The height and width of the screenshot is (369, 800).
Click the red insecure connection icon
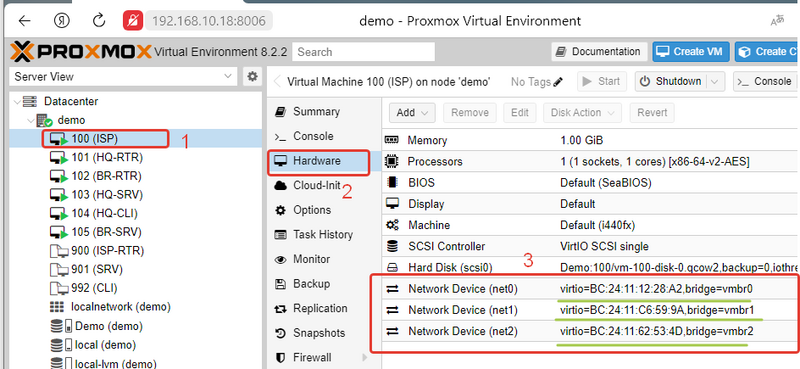click(133, 21)
